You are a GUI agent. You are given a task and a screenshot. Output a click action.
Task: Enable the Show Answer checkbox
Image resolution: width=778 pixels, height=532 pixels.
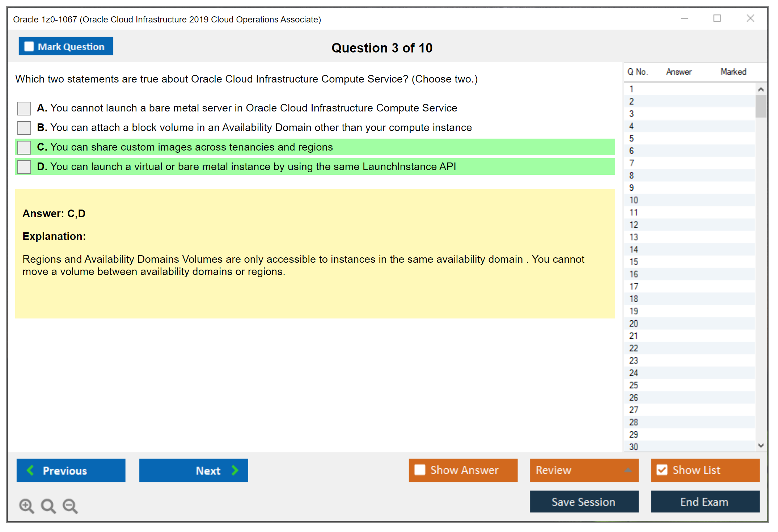point(420,470)
